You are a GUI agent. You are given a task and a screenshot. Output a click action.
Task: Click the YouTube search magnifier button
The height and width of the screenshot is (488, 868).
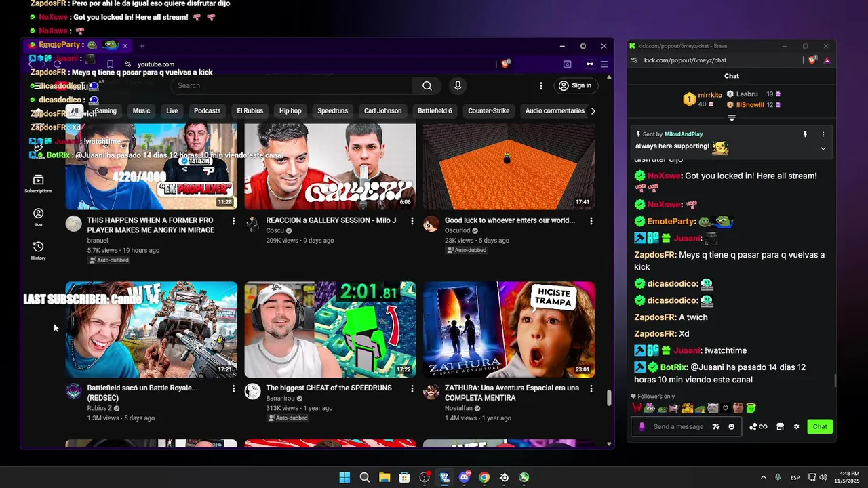(x=427, y=86)
